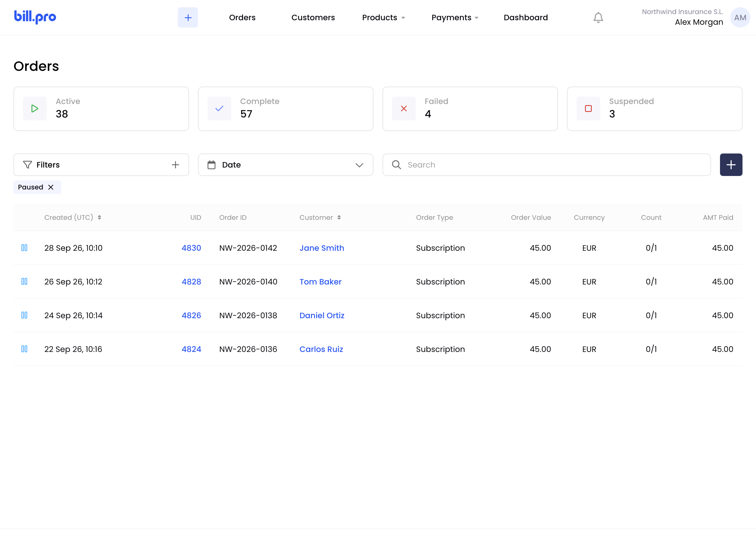Click pause icon for order 4828

coord(24,281)
